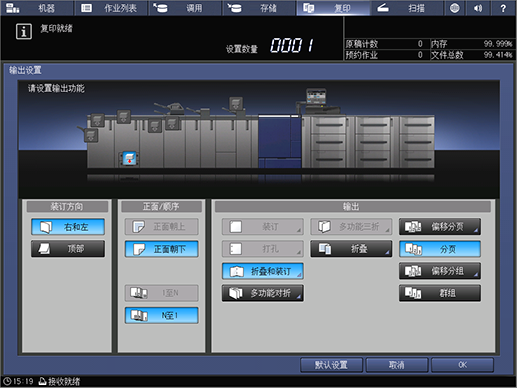Viewport: 517px width, 388px height.
Task: Choose 正面朝上 face up output
Action: click(162, 227)
